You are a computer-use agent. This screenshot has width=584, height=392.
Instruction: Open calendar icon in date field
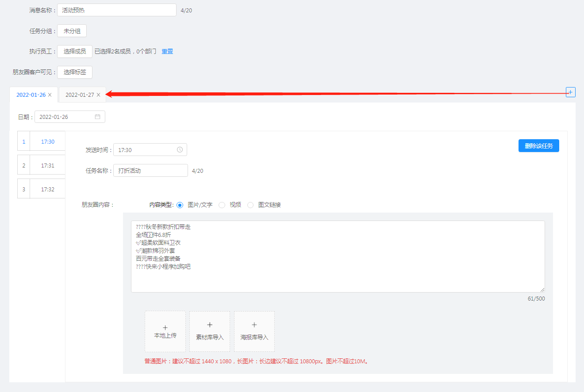pos(97,117)
